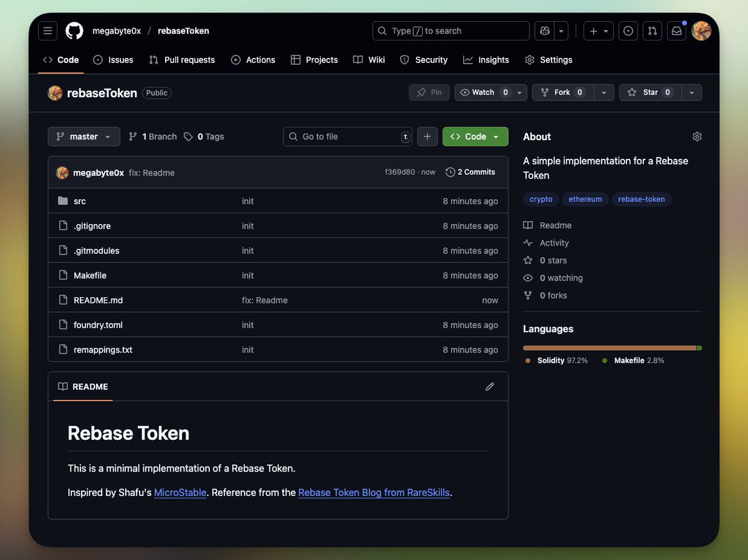This screenshot has width=748, height=560.
Task: Click the Pin repository button
Action: (429, 92)
